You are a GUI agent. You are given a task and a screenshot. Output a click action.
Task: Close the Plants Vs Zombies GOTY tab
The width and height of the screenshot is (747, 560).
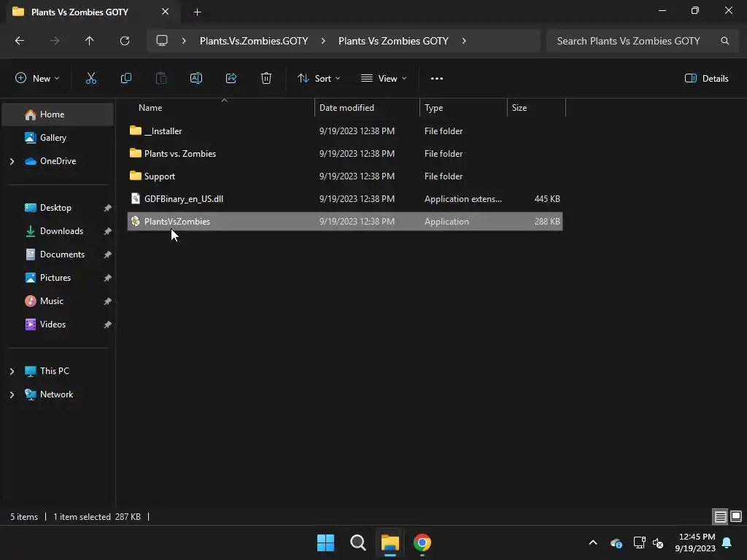(166, 12)
